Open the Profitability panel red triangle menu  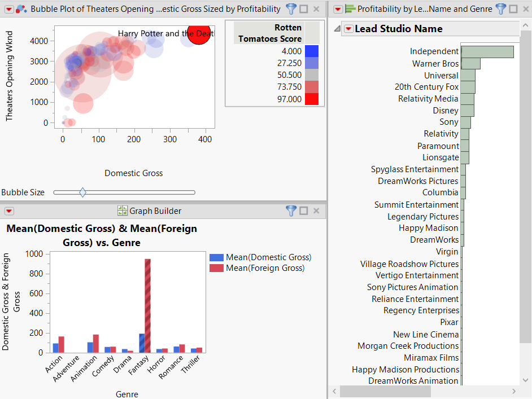[x=338, y=8]
